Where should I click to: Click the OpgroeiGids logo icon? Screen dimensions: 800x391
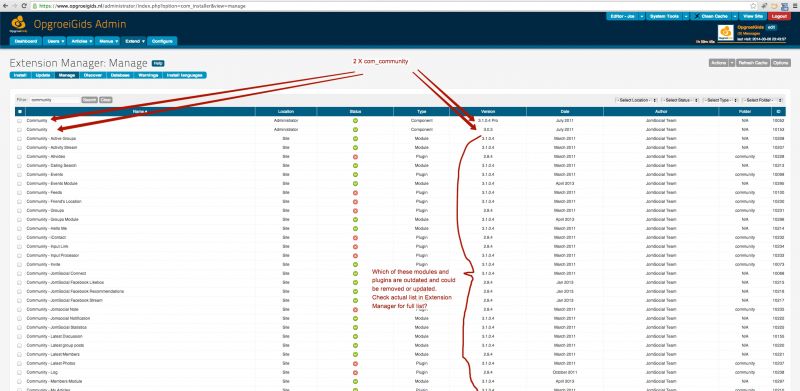pos(18,24)
